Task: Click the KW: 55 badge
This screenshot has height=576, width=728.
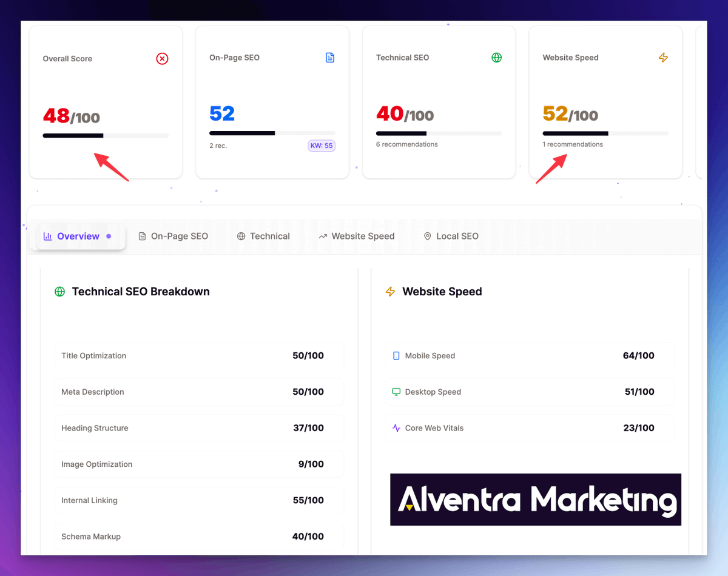Action: [321, 146]
